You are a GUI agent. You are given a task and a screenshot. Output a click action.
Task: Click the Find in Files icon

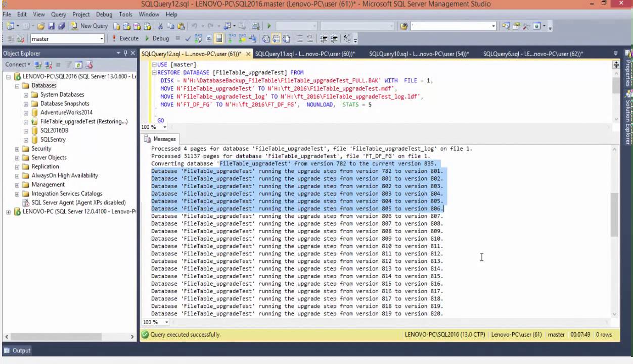point(403,26)
